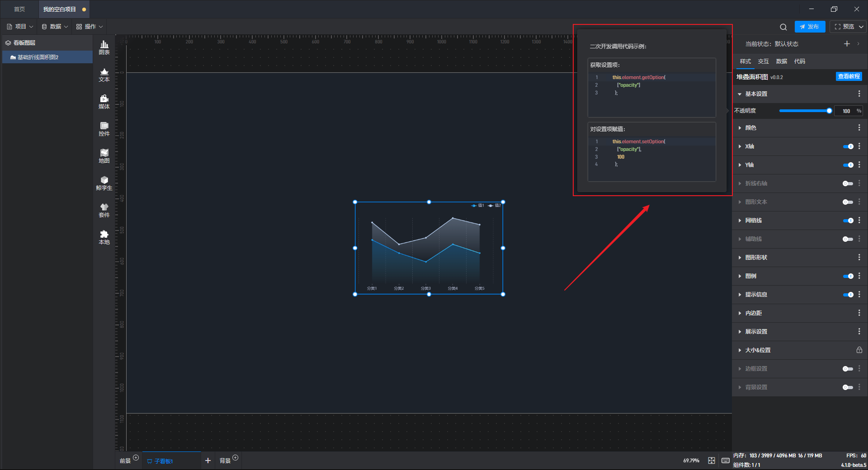
Task: Open X轴 more options dots
Action: (x=859, y=146)
